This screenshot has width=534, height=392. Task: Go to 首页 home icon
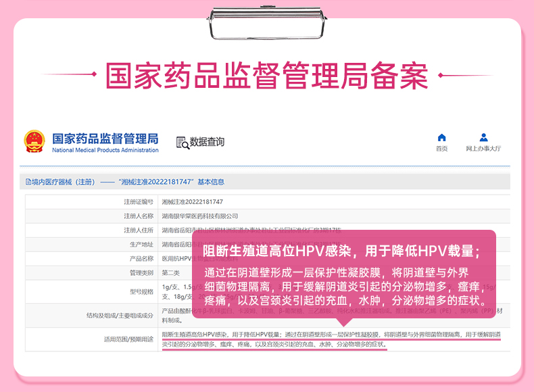click(441, 138)
